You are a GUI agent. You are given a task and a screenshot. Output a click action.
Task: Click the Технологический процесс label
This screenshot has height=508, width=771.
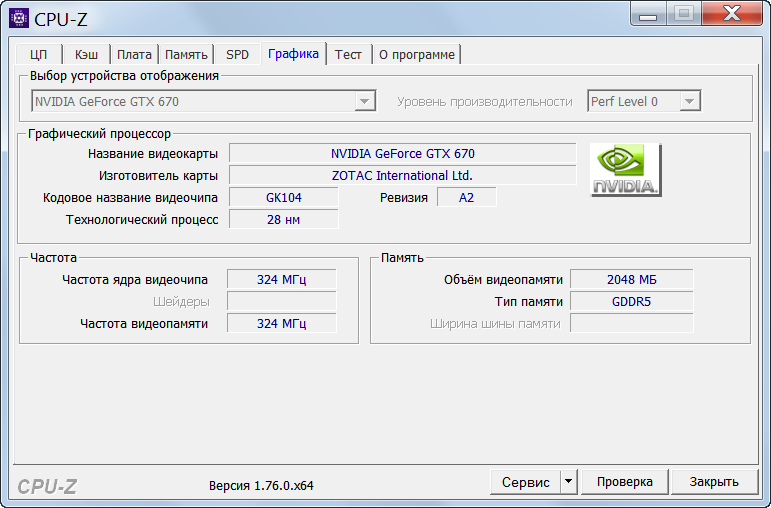click(142, 220)
